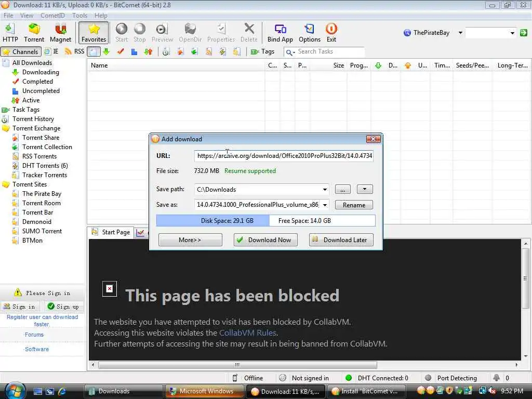Open the Forums link

[34, 335]
